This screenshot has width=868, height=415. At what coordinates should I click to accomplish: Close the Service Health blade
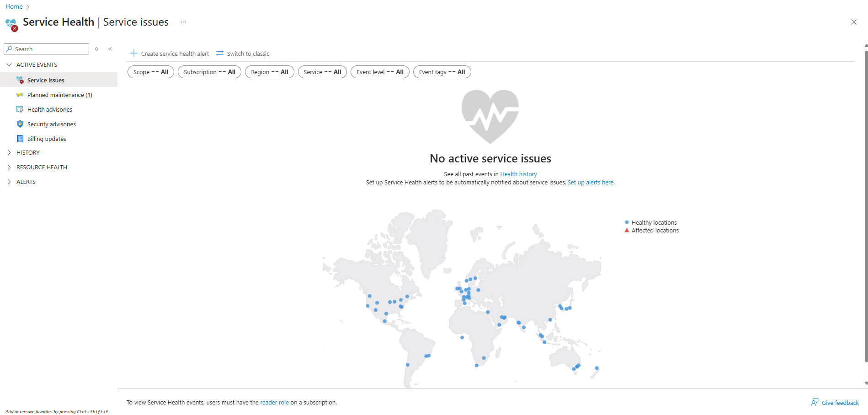point(853,22)
